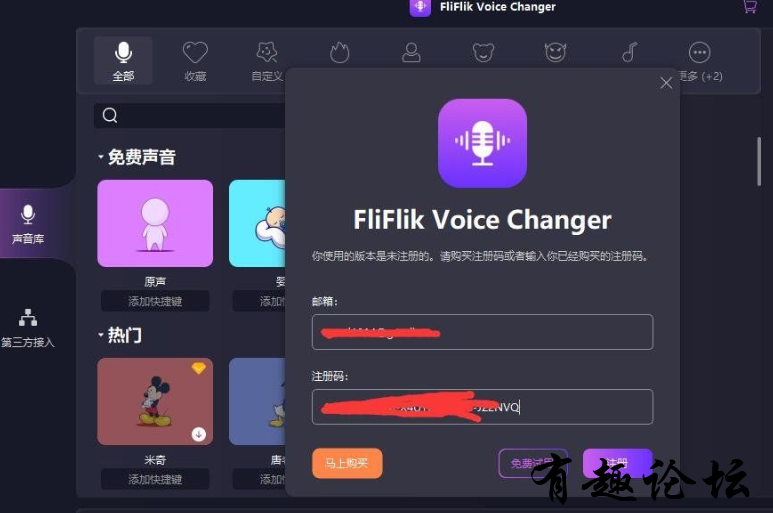The width and height of the screenshot is (773, 513).
Task: Collapse the 免费声音 section
Action: (101, 157)
